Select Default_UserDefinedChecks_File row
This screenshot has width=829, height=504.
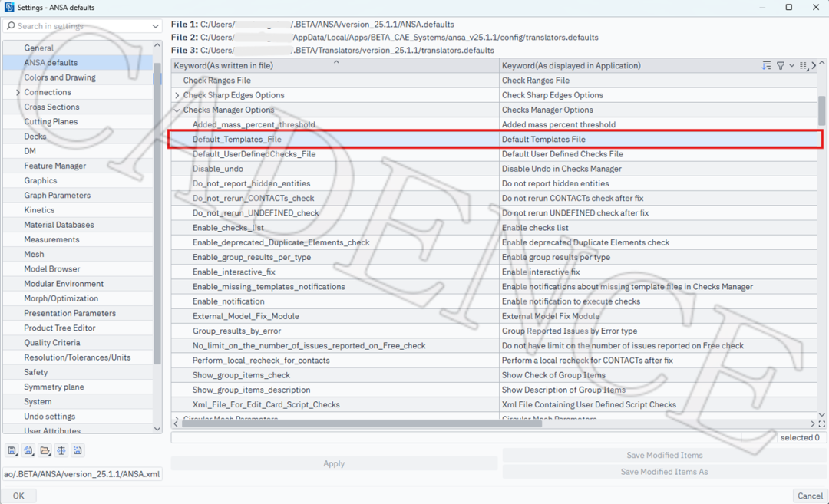pyautogui.click(x=494, y=154)
